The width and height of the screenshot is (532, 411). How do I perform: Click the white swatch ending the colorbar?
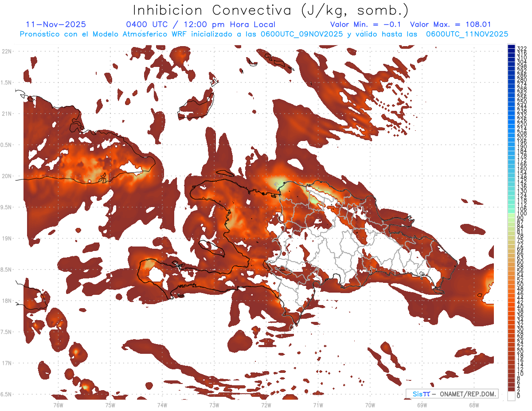(511, 396)
